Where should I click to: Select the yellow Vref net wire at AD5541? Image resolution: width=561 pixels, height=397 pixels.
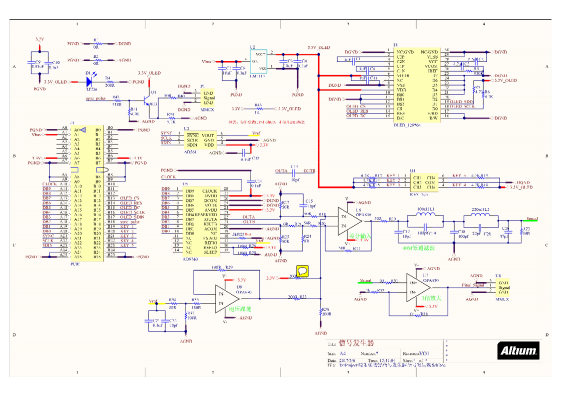coord(254,136)
